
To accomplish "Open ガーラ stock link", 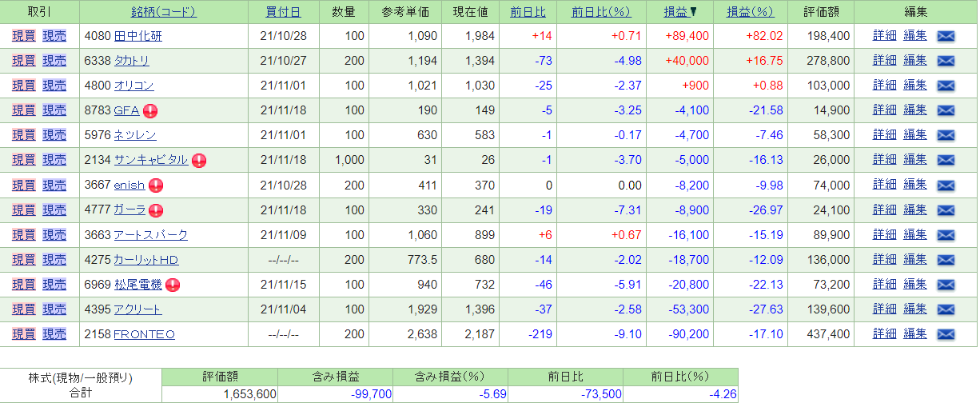I will (129, 210).
